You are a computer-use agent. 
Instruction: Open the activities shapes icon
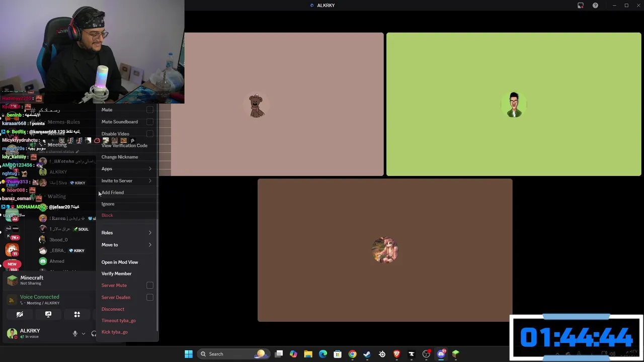click(77, 314)
